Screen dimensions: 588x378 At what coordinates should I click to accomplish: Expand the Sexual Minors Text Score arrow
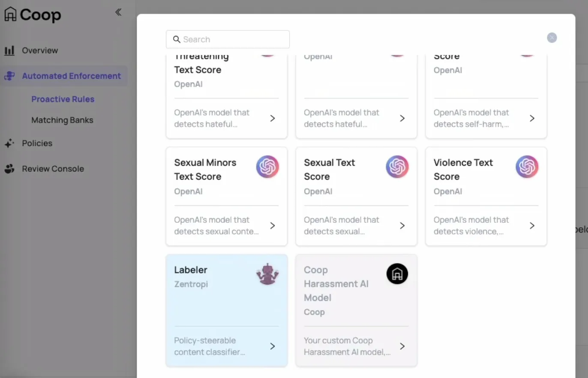coord(273,225)
